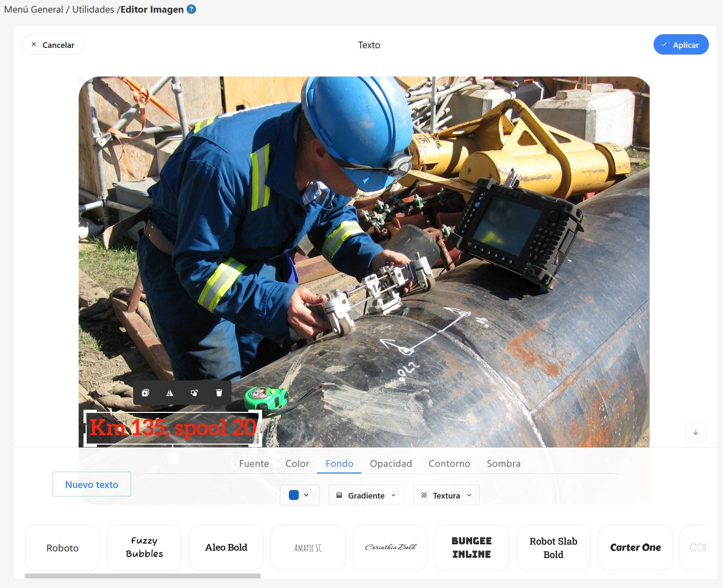The width and height of the screenshot is (723, 588).
Task: Switch to the Fuente tab
Action: coord(254,463)
